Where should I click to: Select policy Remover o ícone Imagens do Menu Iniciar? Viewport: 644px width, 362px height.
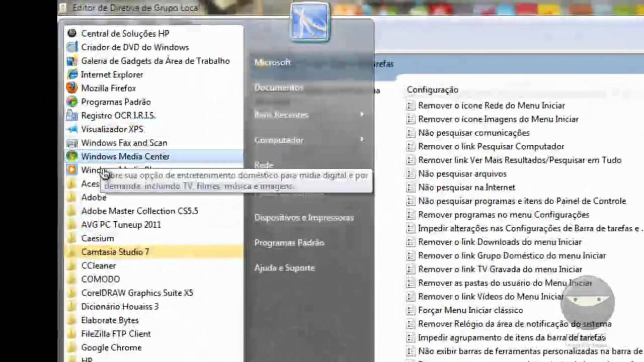click(498, 119)
